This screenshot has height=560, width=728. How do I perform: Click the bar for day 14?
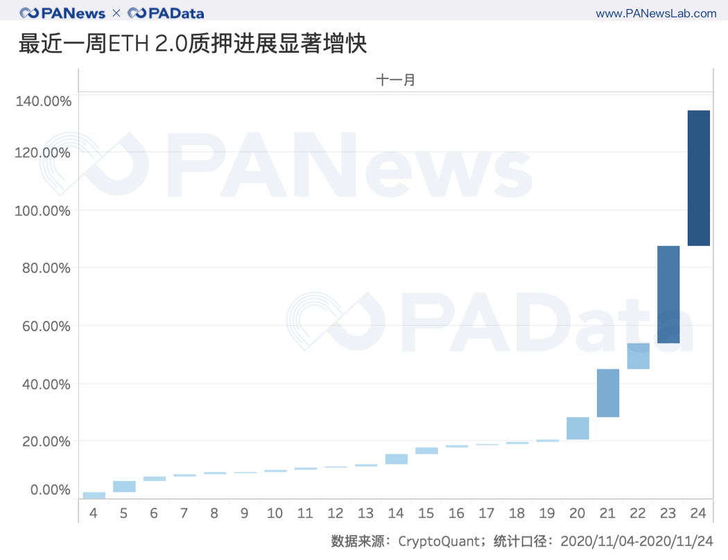coord(396,459)
